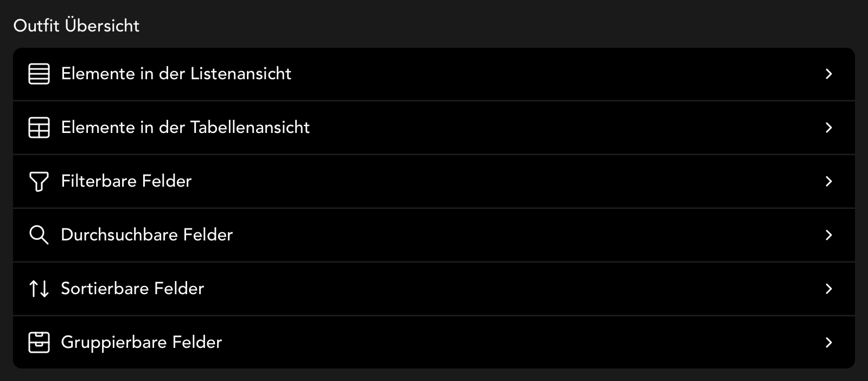The width and height of the screenshot is (868, 381).
Task: Expand the Elemente in der Listenansicht settings
Action: (x=828, y=74)
